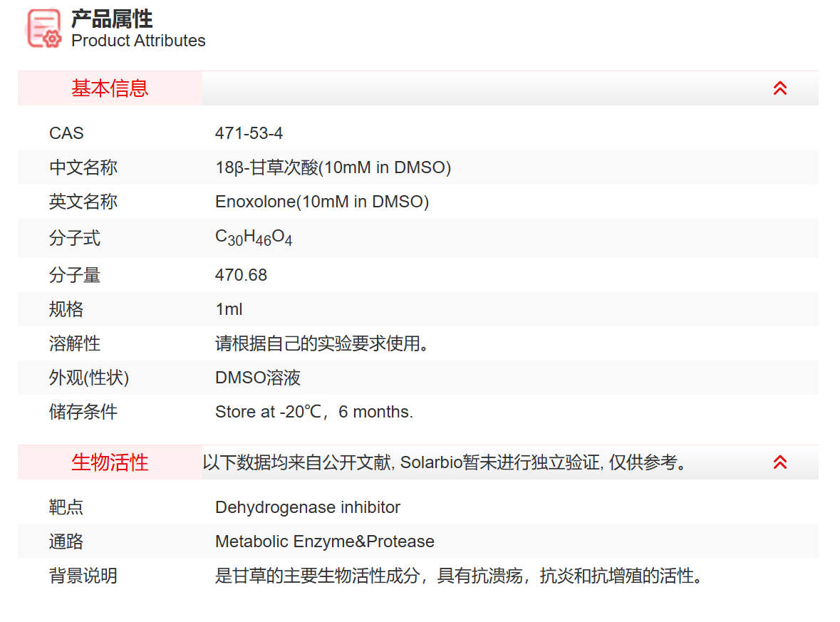
Task: Collapse the 生物活性 section using the double chevron
Action: pyautogui.click(x=780, y=462)
